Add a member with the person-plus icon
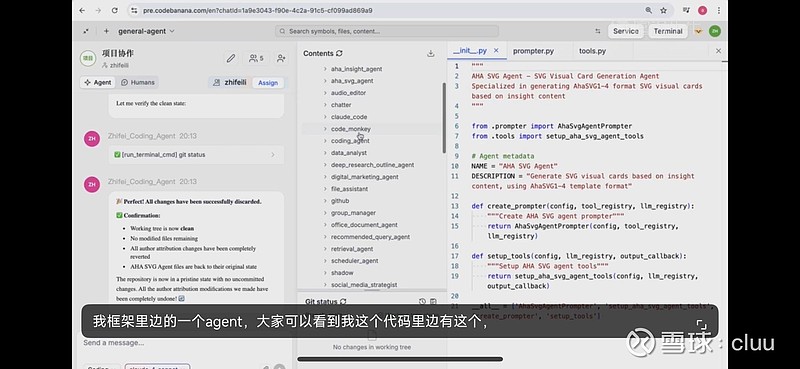Viewport: 800px width, 369px height. click(x=281, y=58)
